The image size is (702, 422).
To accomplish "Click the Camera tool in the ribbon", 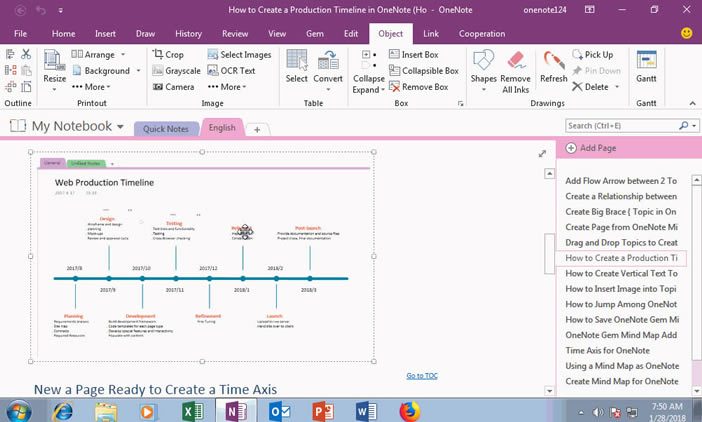I will [173, 87].
